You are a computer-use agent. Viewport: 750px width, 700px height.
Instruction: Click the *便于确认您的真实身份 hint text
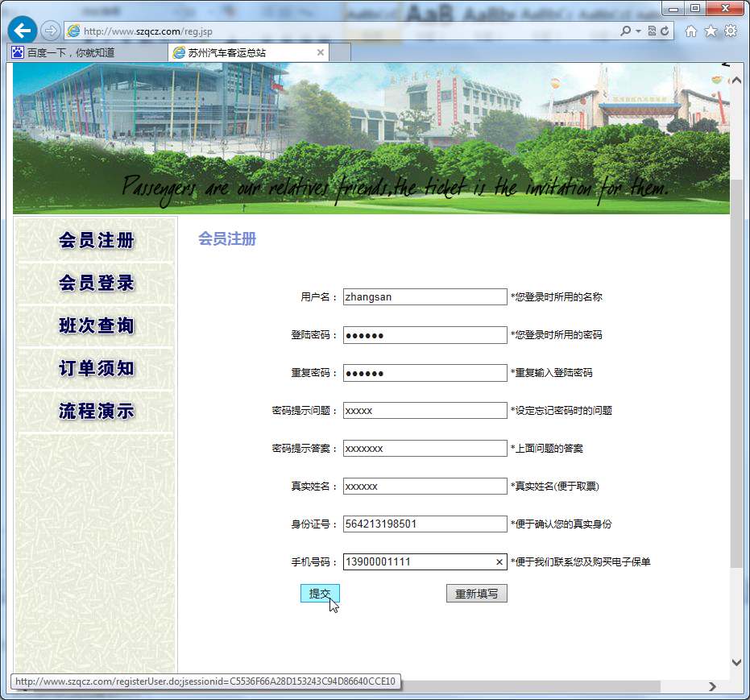[x=561, y=524]
